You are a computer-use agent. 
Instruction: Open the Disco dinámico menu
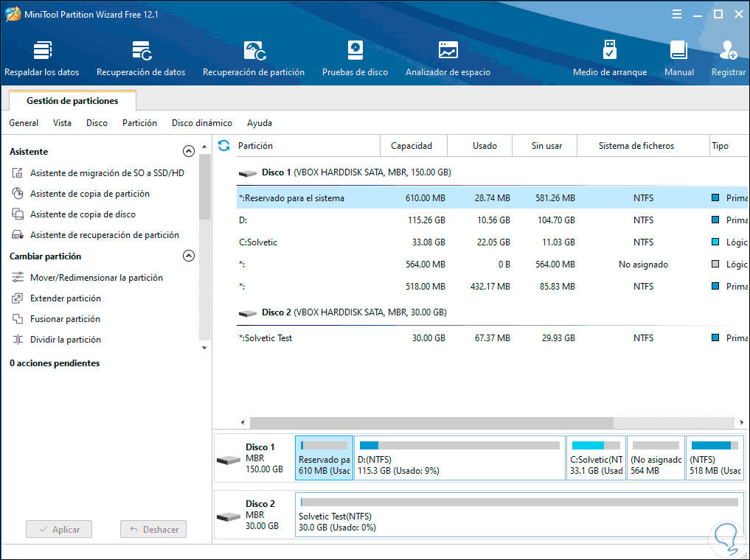coord(201,123)
